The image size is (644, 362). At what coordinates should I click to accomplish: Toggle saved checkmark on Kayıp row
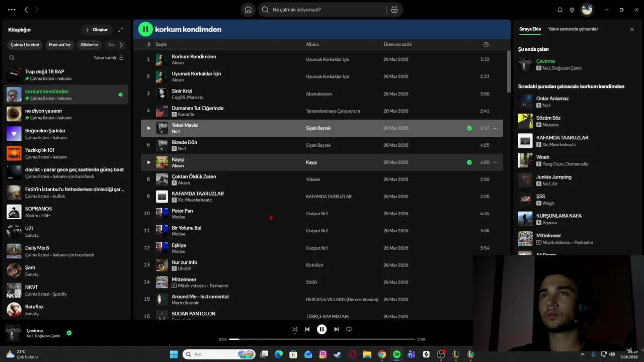click(x=469, y=162)
